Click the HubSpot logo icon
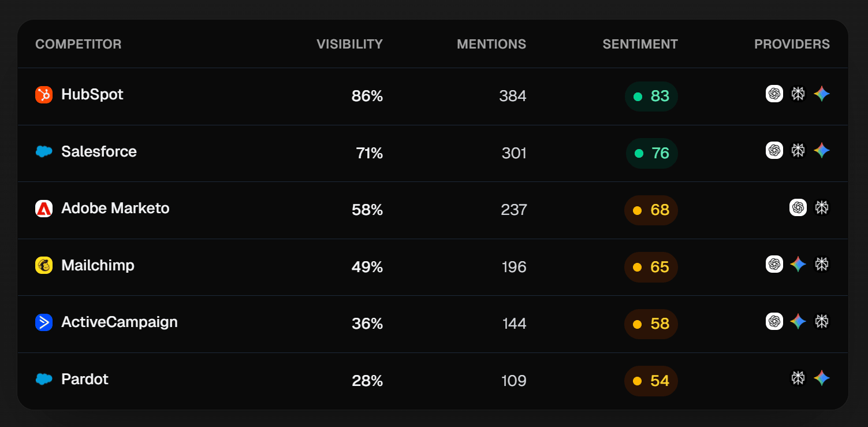Screen dimensions: 868x427 (x=44, y=95)
